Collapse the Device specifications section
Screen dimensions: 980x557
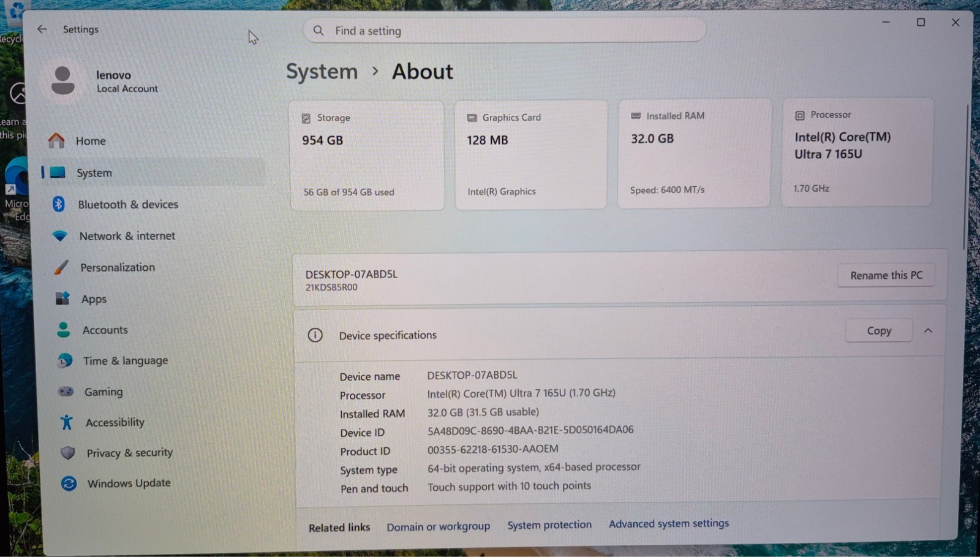coord(929,330)
